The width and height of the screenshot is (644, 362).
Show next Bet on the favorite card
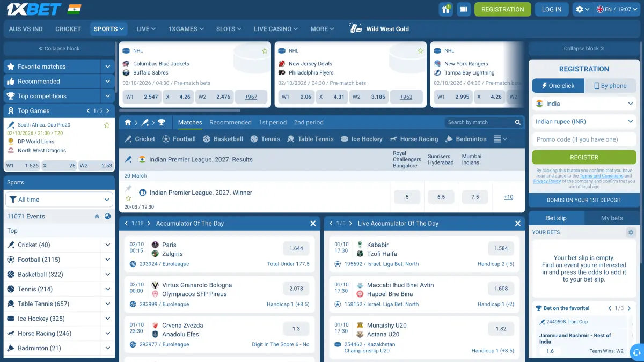[629, 308]
